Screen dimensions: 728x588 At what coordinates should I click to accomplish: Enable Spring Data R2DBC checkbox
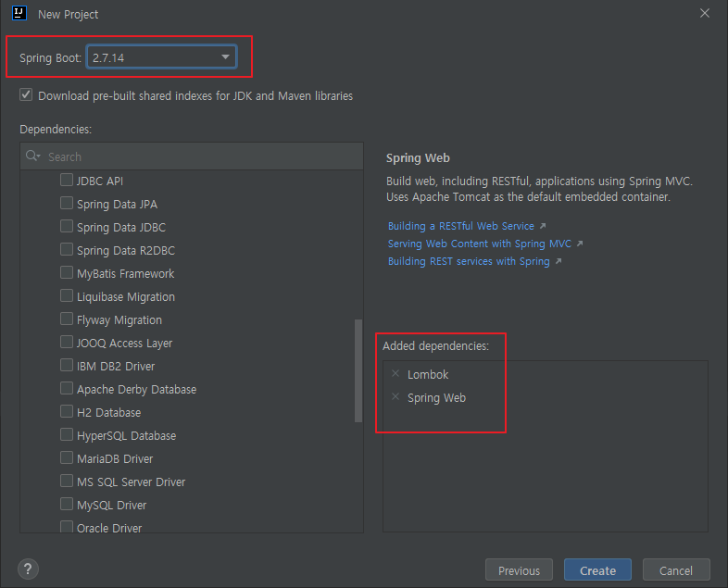point(67,249)
